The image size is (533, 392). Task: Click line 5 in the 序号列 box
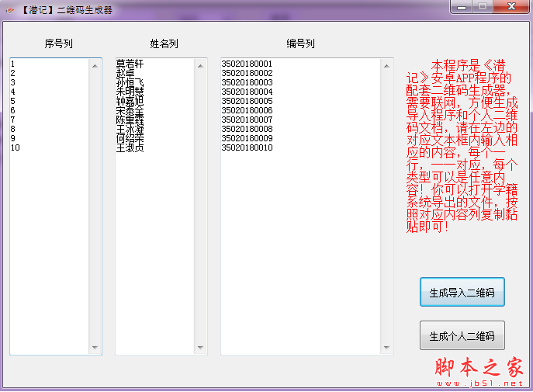[12, 101]
